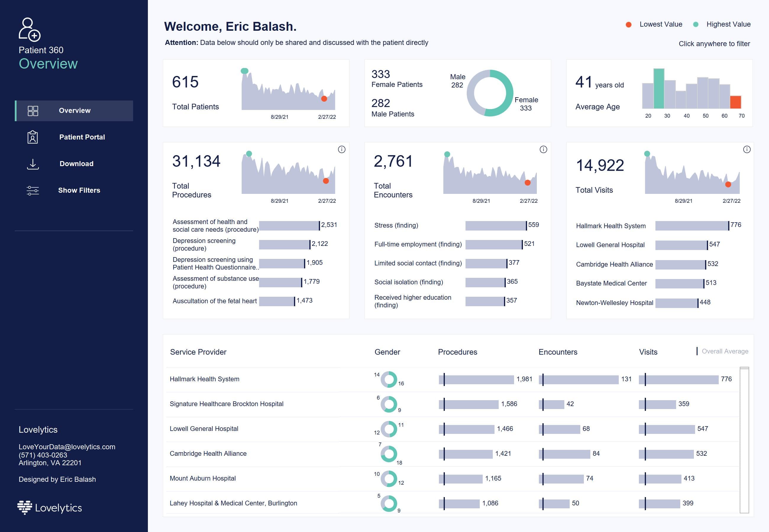
Task: Click Signature Healthcare Brockton gender donut
Action: (389, 404)
